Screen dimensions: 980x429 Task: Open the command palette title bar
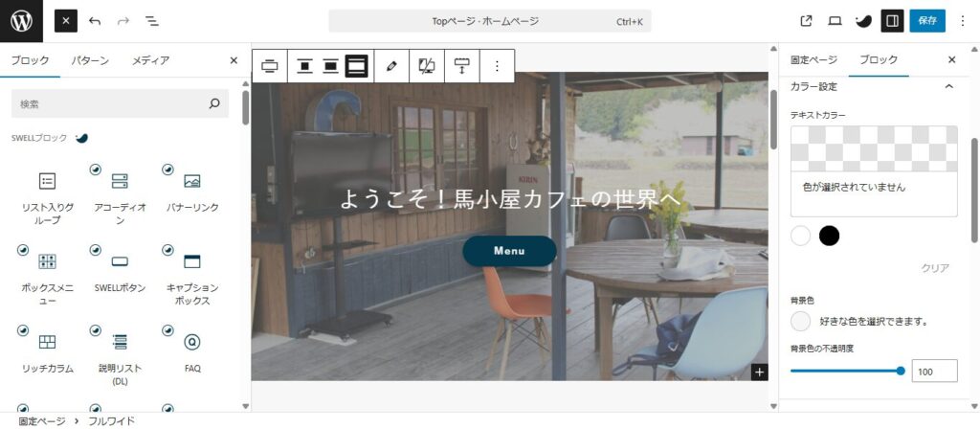coord(490,21)
